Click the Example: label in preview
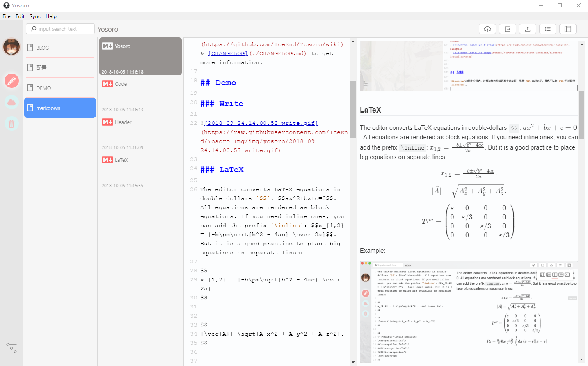588x366 pixels. point(373,251)
